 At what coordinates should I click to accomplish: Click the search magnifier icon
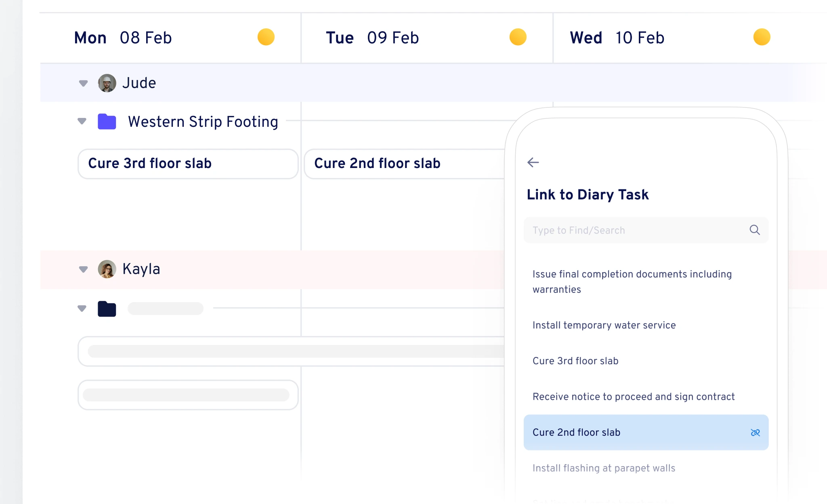(755, 230)
